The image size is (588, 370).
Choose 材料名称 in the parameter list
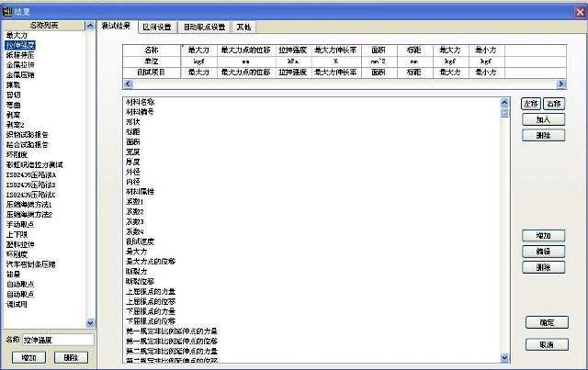click(x=140, y=101)
